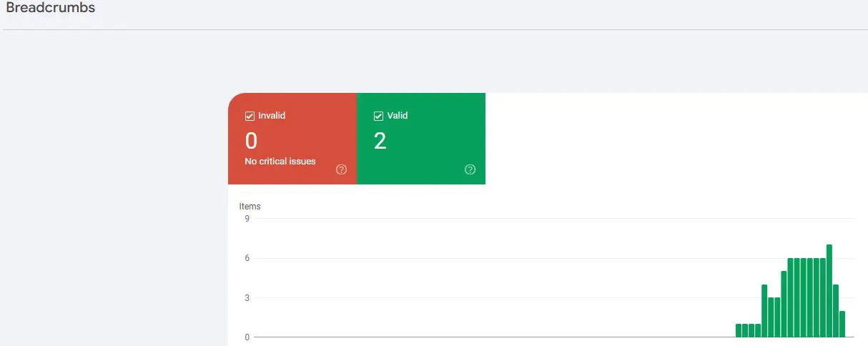Click the y-axis label 0 at baseline
Viewport: 868px width, 346px height.
pos(247,337)
